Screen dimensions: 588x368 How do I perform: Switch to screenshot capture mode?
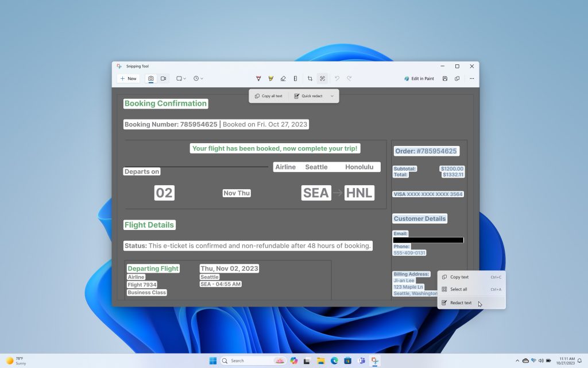click(151, 78)
